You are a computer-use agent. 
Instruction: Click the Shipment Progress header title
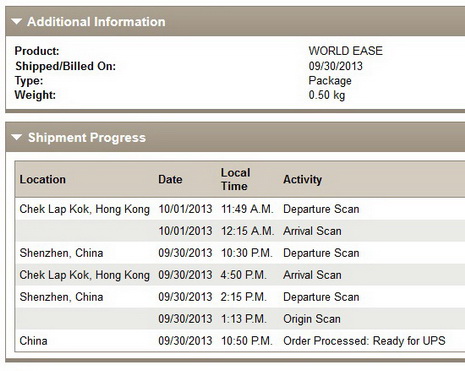pos(87,138)
